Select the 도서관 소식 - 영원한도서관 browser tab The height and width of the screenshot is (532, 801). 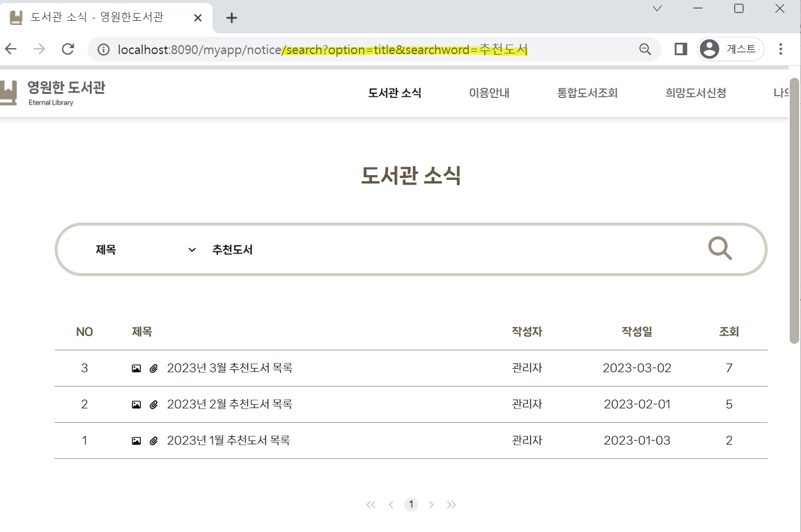point(106,18)
